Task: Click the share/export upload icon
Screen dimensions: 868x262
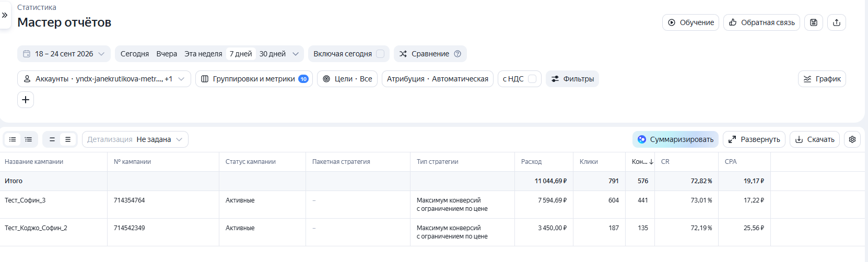Action: click(x=837, y=22)
